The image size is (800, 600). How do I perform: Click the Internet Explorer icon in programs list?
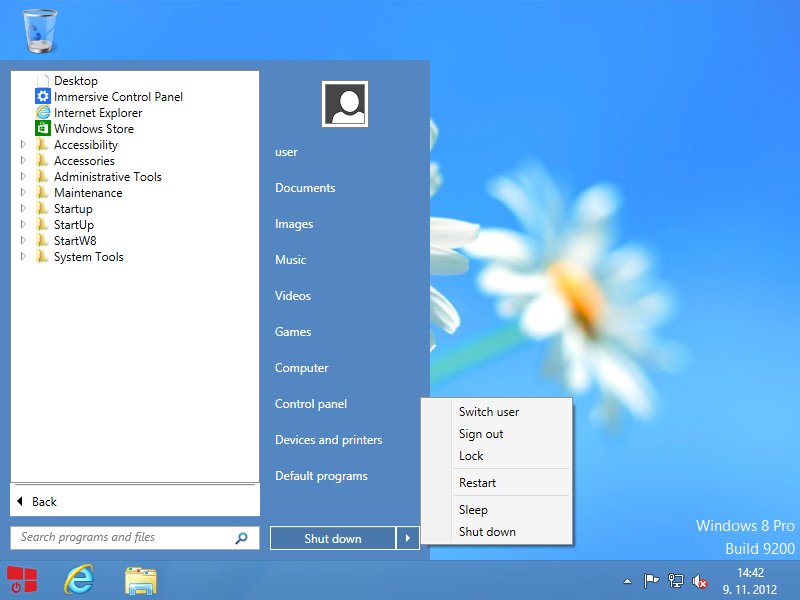point(43,112)
